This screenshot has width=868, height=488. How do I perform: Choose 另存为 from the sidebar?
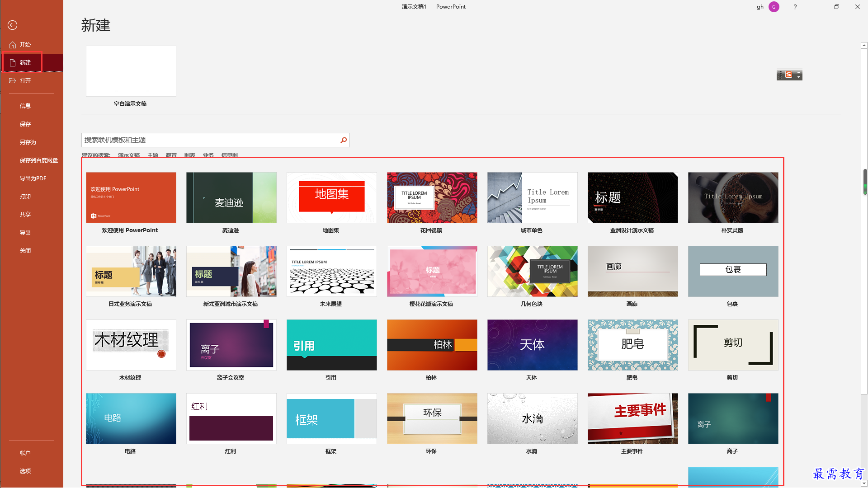tap(32, 142)
